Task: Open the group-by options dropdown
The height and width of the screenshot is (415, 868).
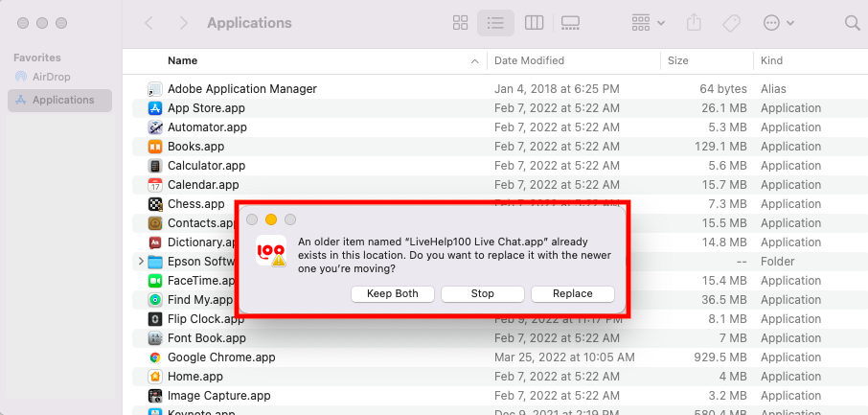Action: 649,23
